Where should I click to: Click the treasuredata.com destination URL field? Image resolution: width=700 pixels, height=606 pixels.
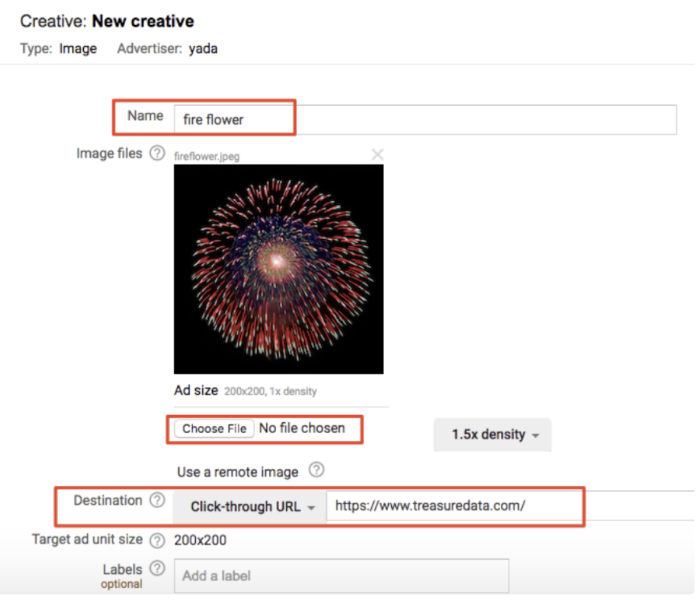point(451,506)
